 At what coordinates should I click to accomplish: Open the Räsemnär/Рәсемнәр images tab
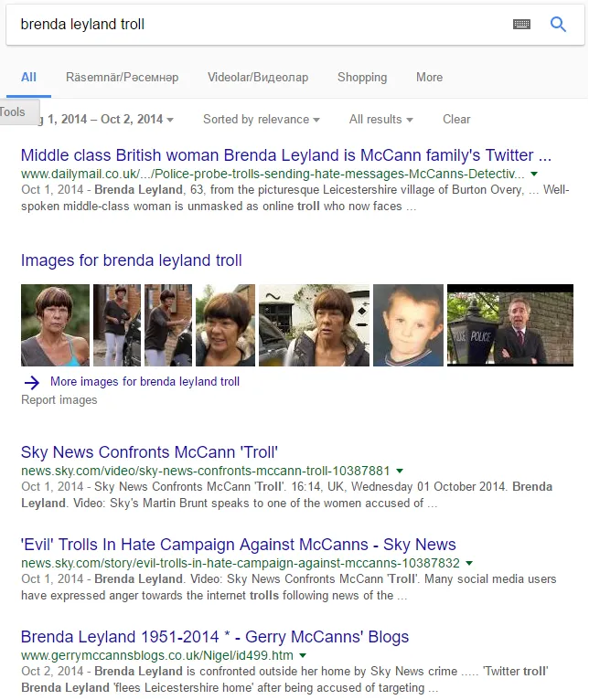(122, 78)
